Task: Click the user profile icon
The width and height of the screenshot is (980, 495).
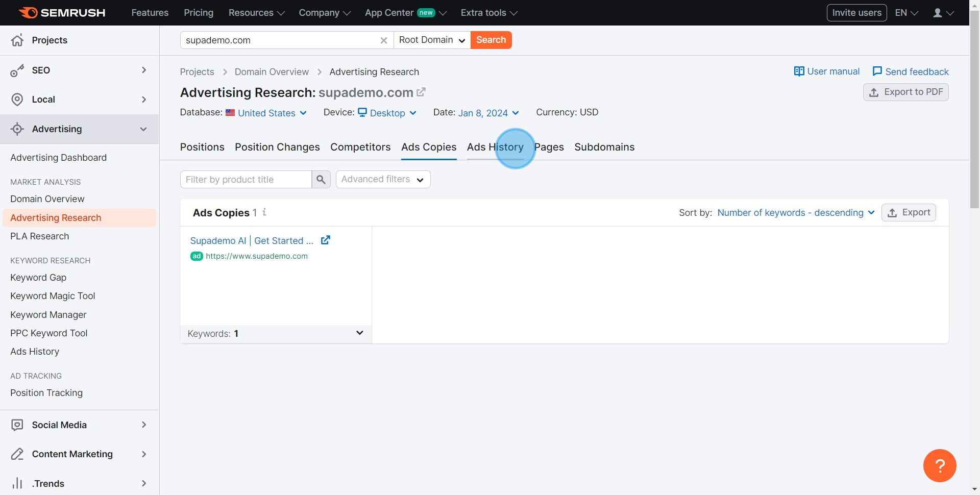Action: [x=938, y=13]
